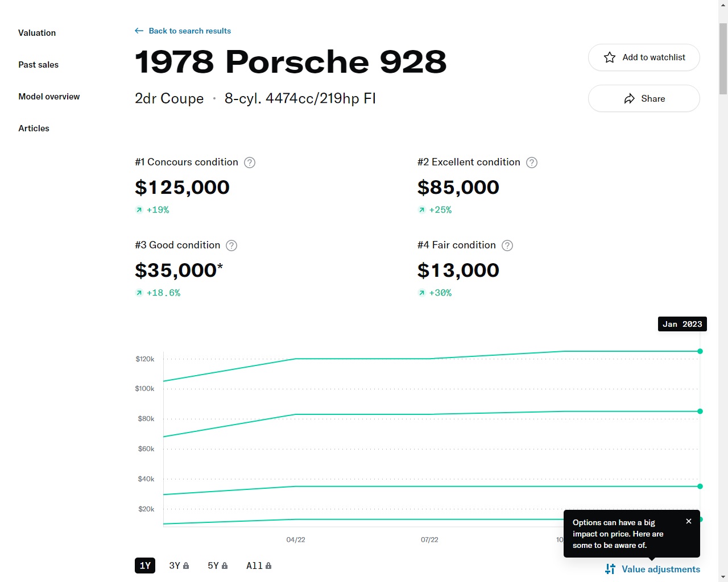The width and height of the screenshot is (728, 582).
Task: Click the 04/22 axis label
Action: point(296,539)
